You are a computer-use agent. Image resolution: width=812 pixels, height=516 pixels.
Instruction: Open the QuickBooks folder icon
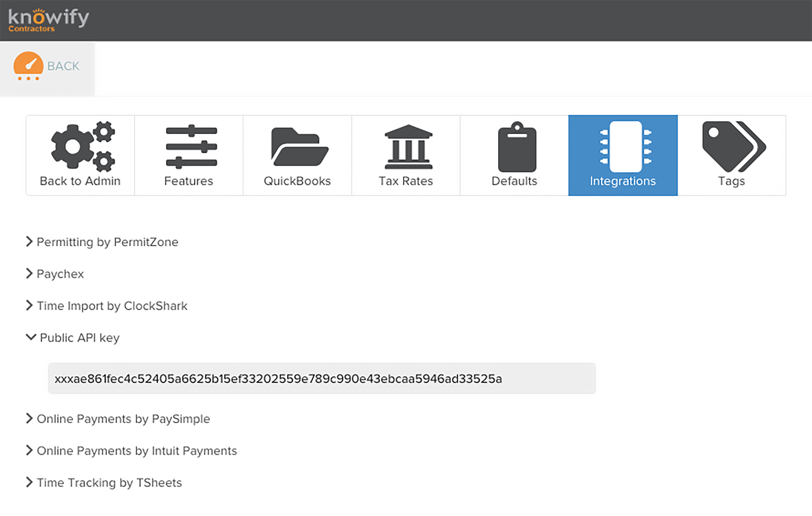pyautogui.click(x=299, y=147)
